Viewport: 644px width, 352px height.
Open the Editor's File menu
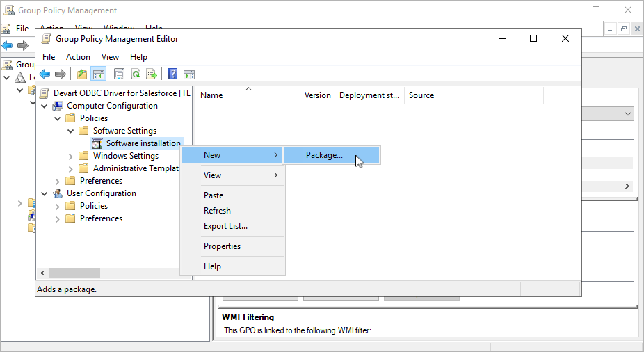click(x=49, y=57)
